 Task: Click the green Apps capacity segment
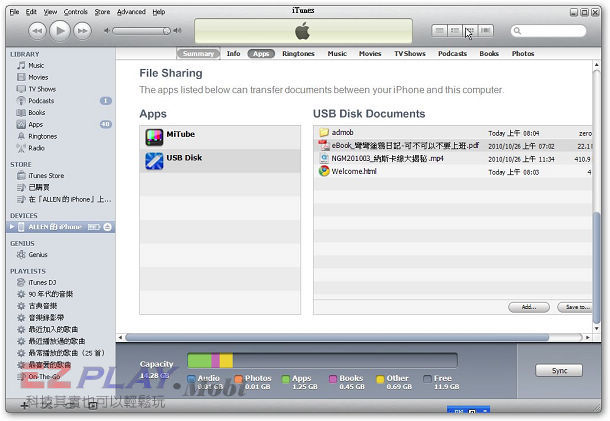tap(199, 360)
